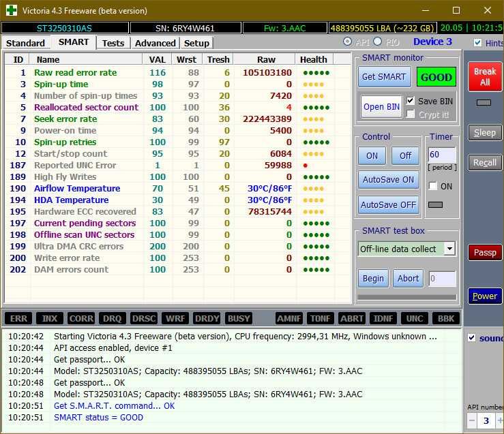Open the Off-line data collect dropdown

coord(449,249)
